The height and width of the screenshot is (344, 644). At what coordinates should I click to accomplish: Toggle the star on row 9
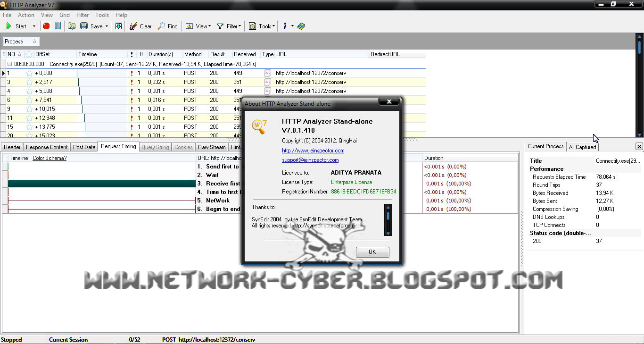(29, 109)
